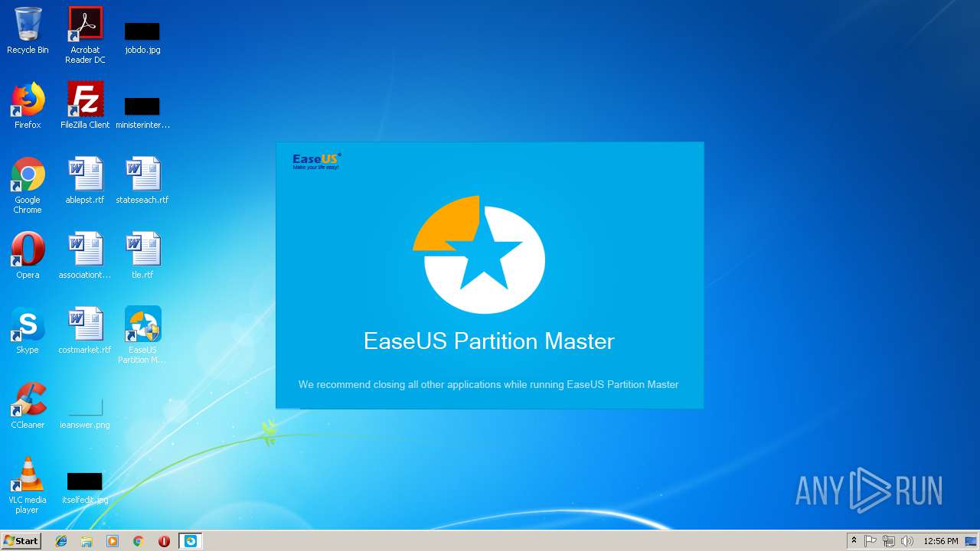Open the Skype desktop shortcut
The width and height of the screenshot is (980, 551).
click(x=28, y=331)
